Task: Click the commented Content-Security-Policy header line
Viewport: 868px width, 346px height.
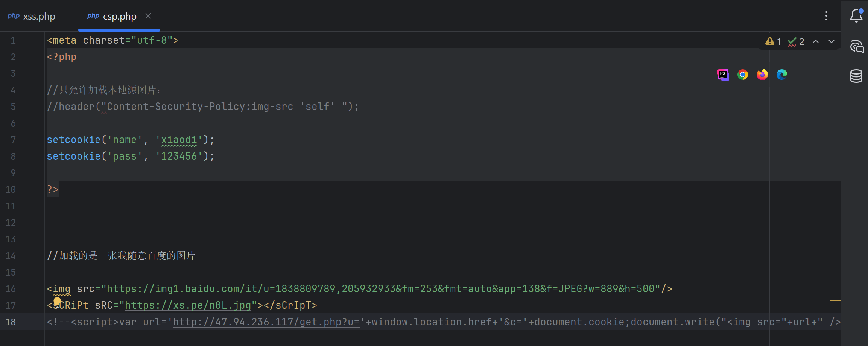Action: pyautogui.click(x=203, y=107)
